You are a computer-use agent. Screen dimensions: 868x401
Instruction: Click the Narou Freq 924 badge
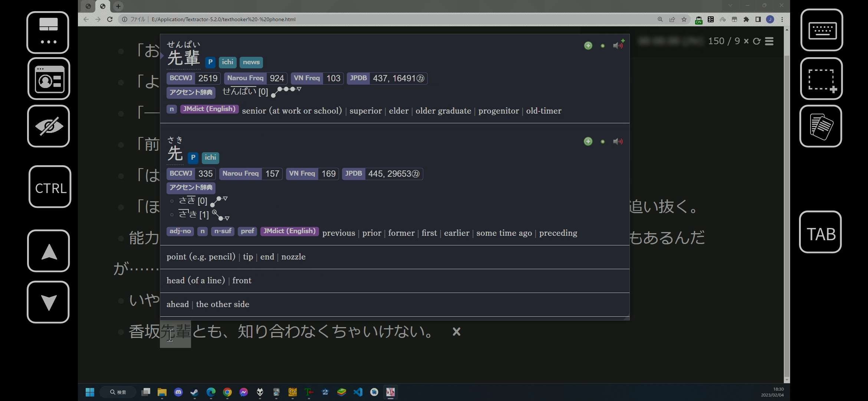click(x=256, y=78)
